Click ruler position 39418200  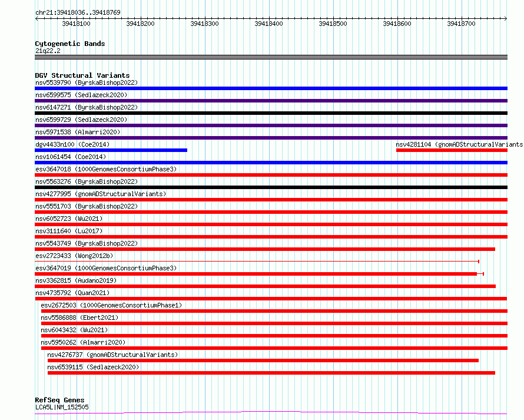tap(140, 24)
